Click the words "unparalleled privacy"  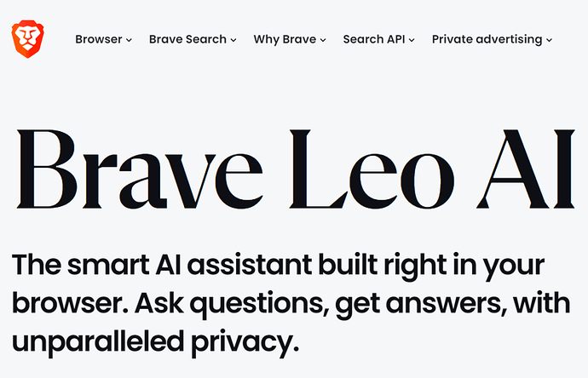[155, 343]
